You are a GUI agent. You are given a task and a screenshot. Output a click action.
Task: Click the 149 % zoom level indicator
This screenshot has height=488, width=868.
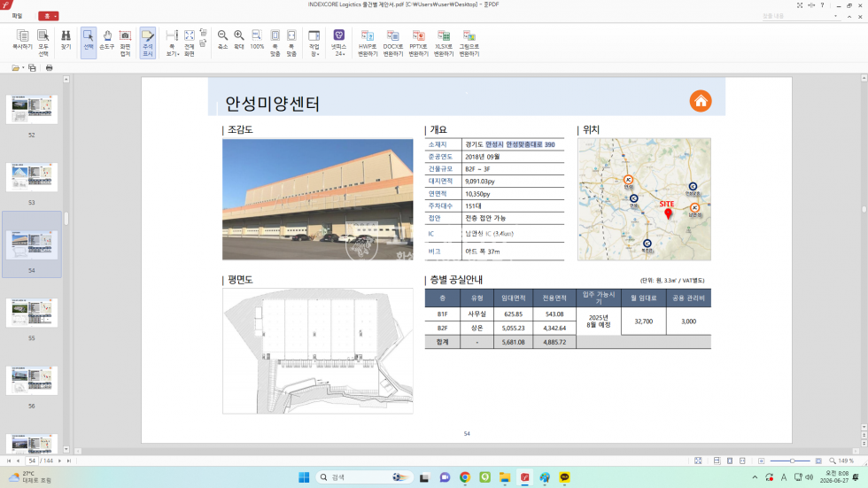click(x=845, y=461)
